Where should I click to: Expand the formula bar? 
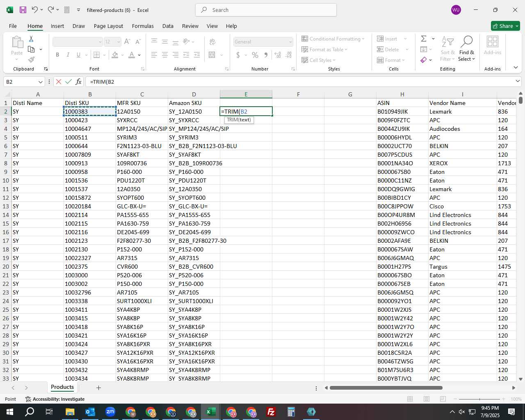click(x=518, y=81)
